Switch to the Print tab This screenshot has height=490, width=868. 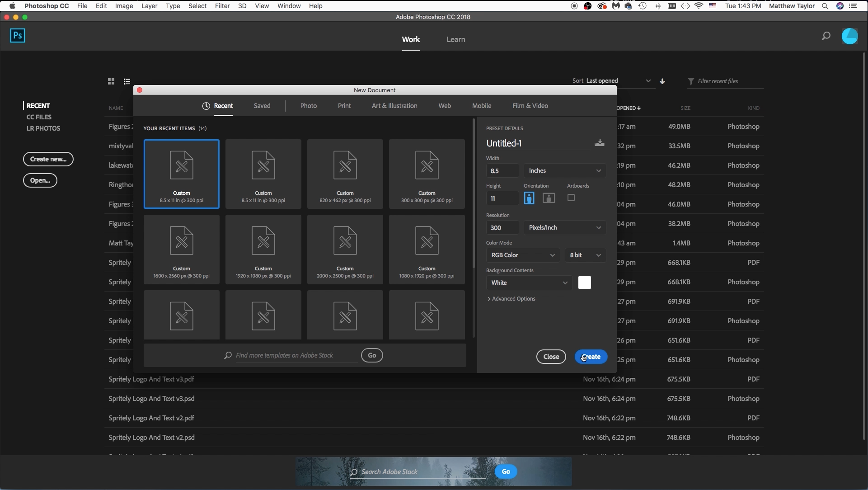coord(344,106)
